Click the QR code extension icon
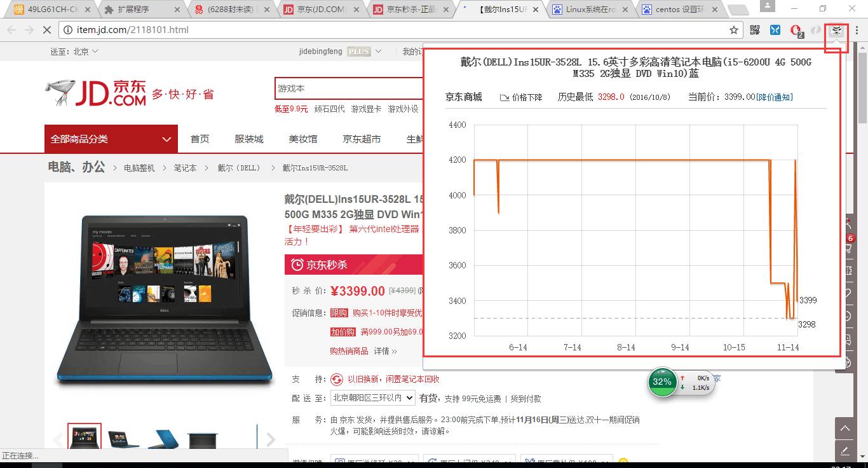 tap(755, 30)
